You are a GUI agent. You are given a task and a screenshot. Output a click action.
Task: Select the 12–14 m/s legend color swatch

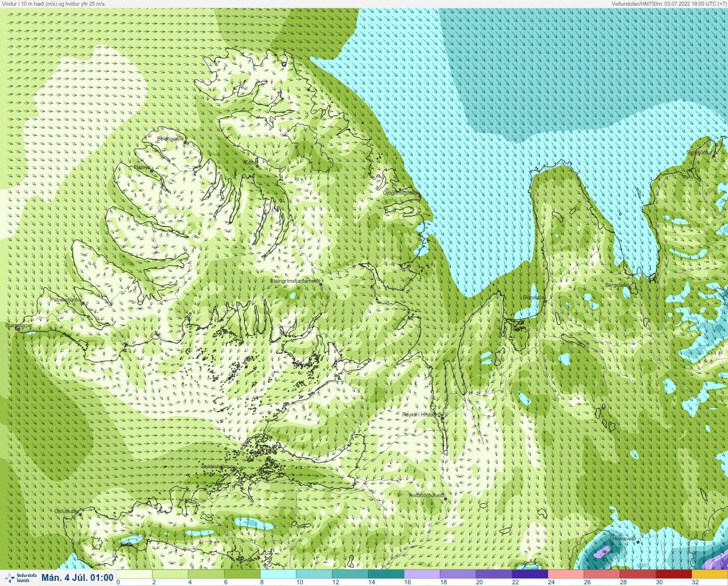point(350,574)
